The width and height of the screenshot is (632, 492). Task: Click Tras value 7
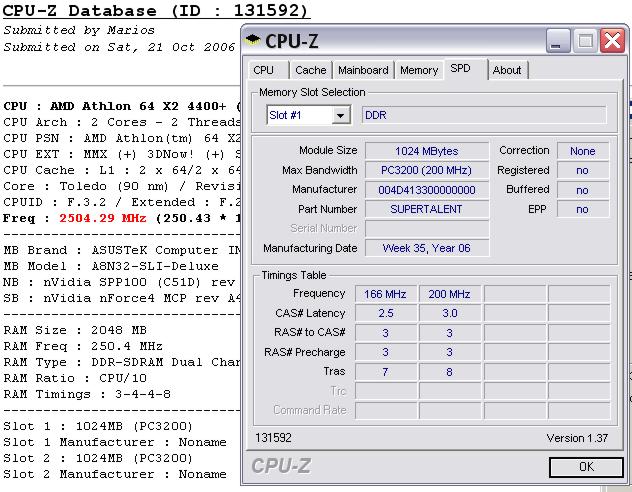(386, 372)
